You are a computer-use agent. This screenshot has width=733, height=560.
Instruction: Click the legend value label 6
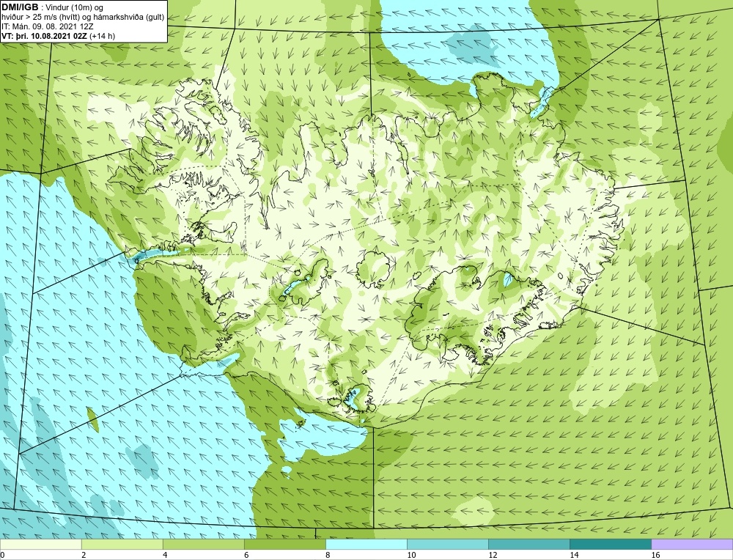coord(246,555)
